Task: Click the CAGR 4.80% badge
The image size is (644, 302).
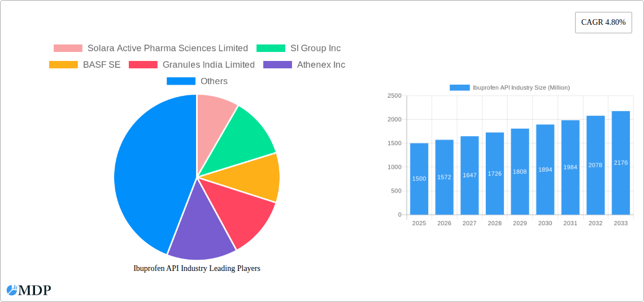Action: coord(603,23)
